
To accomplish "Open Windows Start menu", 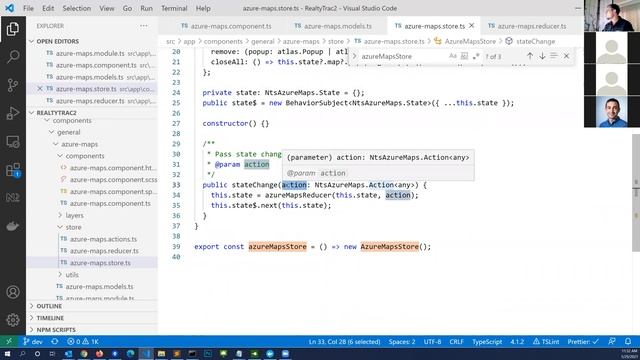I will coord(7,354).
